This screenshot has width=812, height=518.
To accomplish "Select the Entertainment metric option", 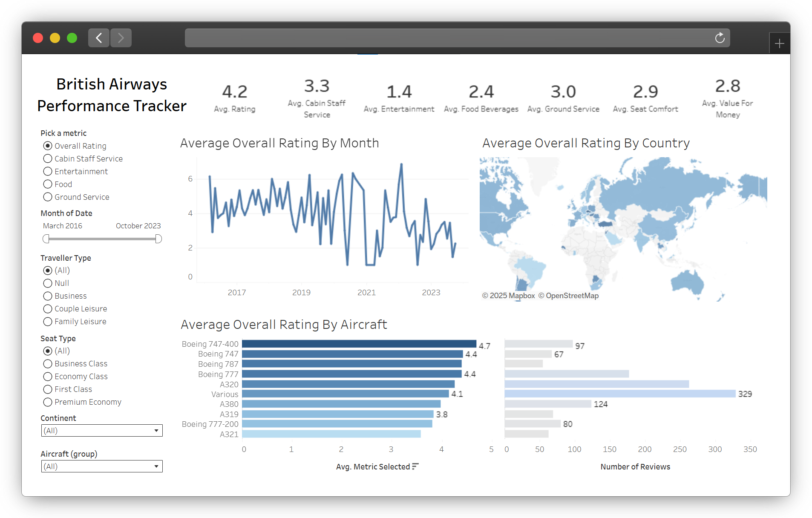I will pos(48,171).
